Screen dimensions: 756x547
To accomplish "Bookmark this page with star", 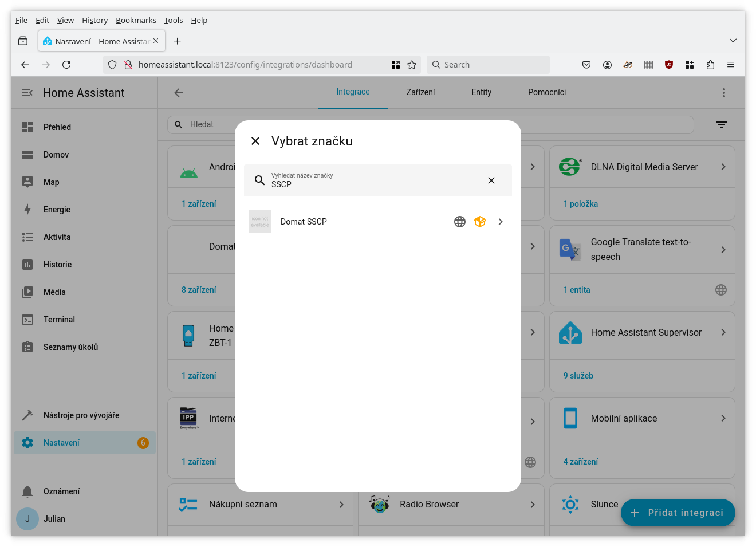I will click(x=412, y=65).
